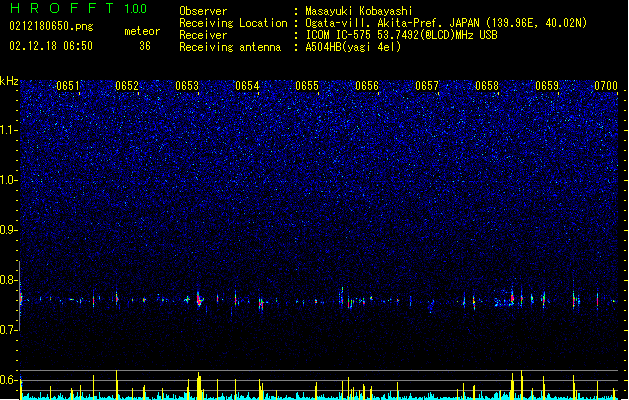Screen dimensions: 629x400
Task: Click the meteor count label
Action: pos(142,31)
